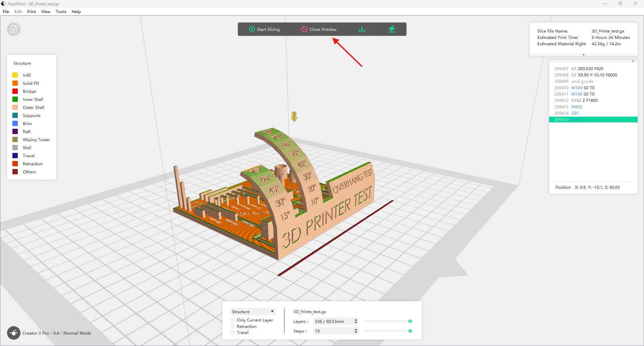Select G-code line 209407

593,68
